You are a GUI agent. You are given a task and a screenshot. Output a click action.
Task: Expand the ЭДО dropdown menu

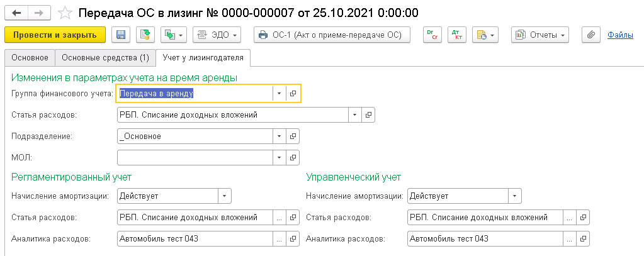pyautogui.click(x=217, y=35)
